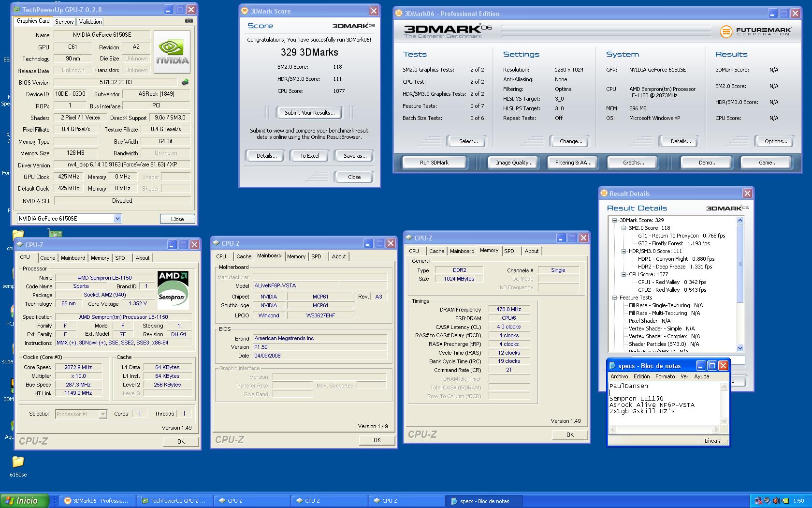Click the Options... button under Results
This screenshot has width=812, height=508.
point(775,141)
